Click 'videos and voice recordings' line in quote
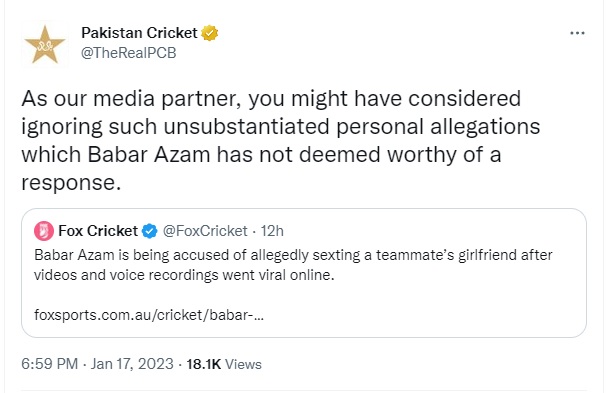609x393 pixels. pos(128,275)
